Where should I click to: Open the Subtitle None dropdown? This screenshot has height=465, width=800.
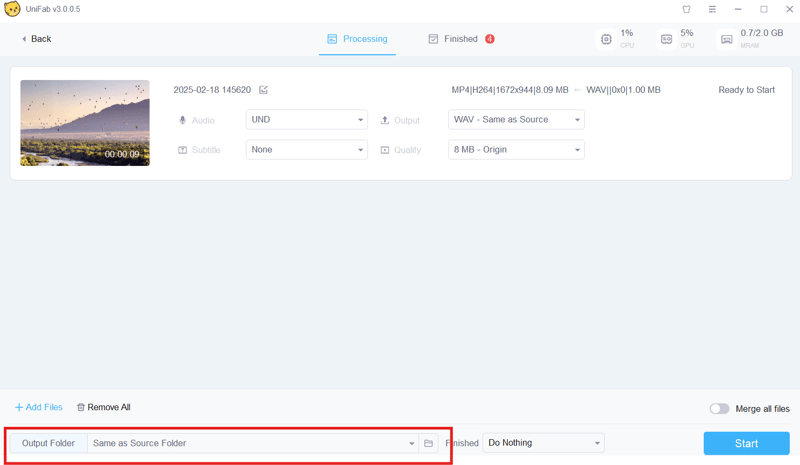tap(306, 150)
